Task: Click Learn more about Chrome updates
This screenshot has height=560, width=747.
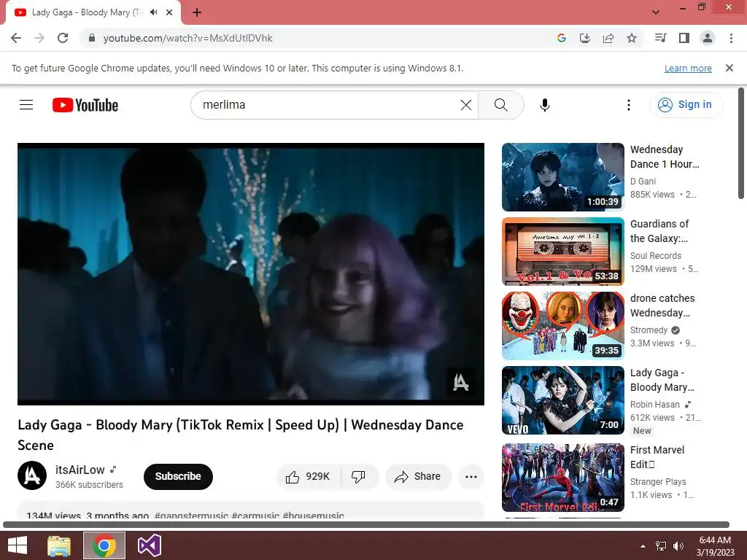Action: pyautogui.click(x=688, y=68)
